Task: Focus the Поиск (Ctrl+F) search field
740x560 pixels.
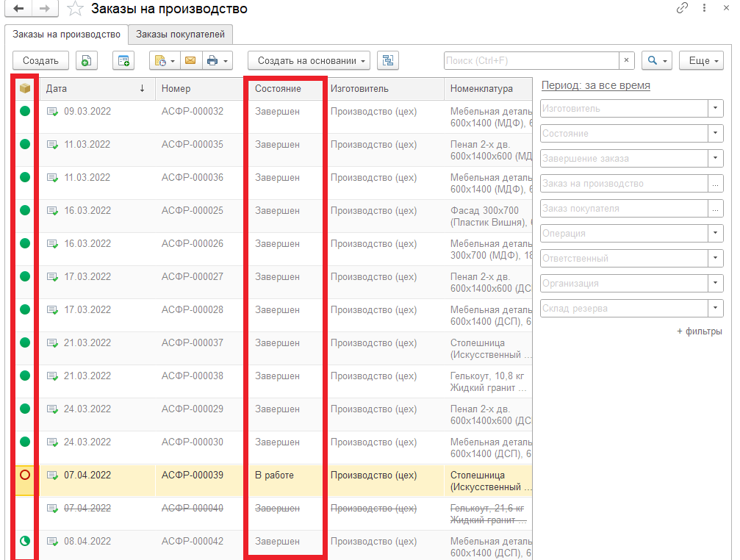Action: click(x=531, y=60)
